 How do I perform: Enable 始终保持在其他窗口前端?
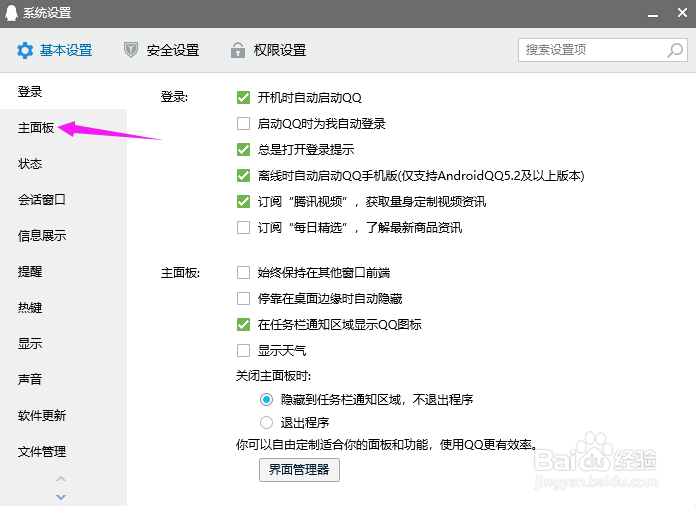pyautogui.click(x=243, y=273)
